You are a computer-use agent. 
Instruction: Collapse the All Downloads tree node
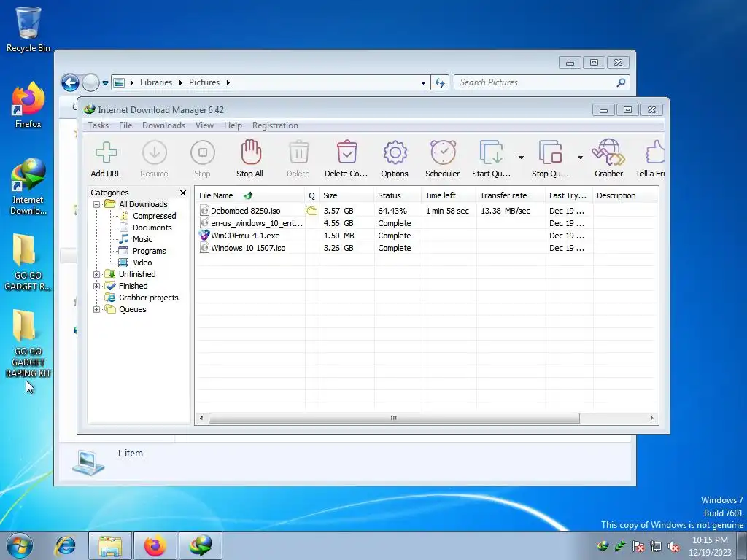pos(97,204)
